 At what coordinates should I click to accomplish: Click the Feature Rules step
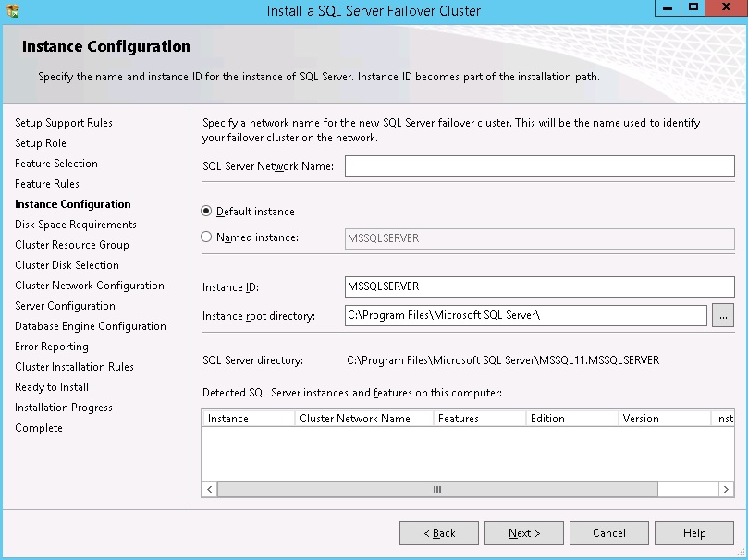click(x=47, y=184)
